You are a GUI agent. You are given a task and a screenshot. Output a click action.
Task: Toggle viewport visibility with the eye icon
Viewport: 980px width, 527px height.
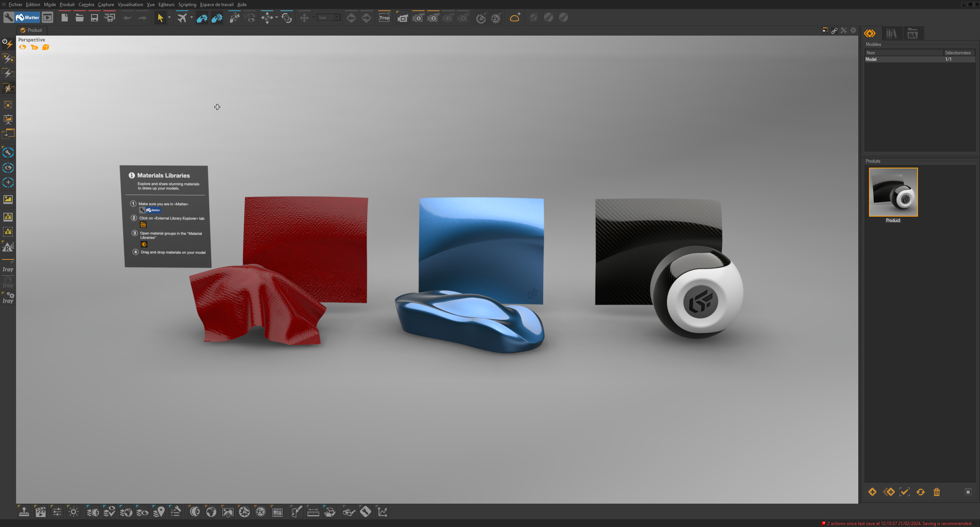pos(22,47)
